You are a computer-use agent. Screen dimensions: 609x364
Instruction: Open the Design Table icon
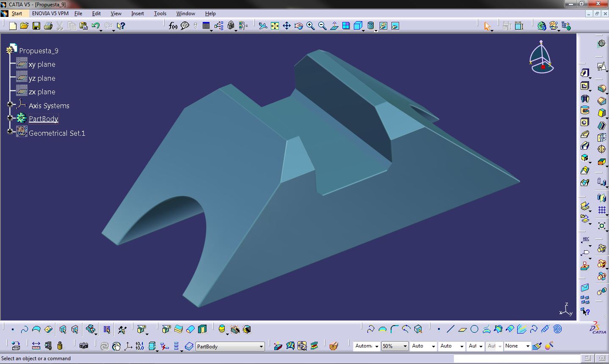pyautogui.click(x=206, y=26)
